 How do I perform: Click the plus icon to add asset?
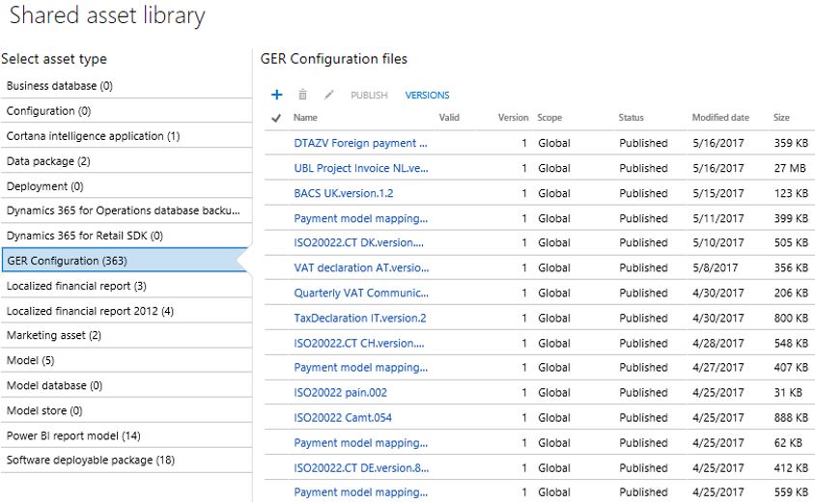[x=277, y=95]
